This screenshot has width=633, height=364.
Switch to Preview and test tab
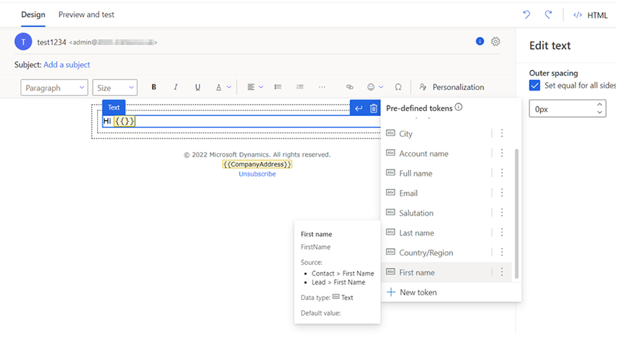pos(86,15)
